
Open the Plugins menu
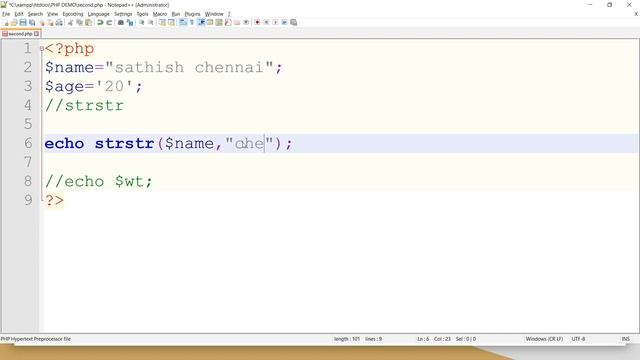coord(192,14)
